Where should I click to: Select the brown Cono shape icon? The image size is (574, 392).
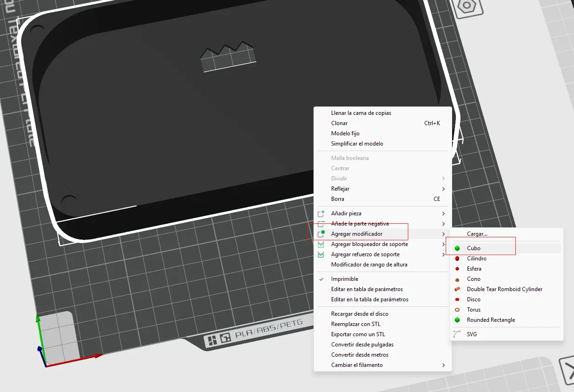[x=457, y=279]
